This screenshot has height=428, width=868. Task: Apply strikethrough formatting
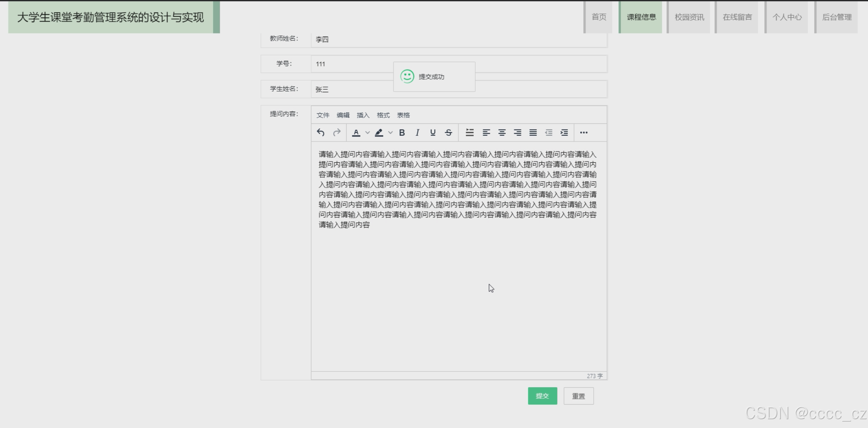point(448,133)
